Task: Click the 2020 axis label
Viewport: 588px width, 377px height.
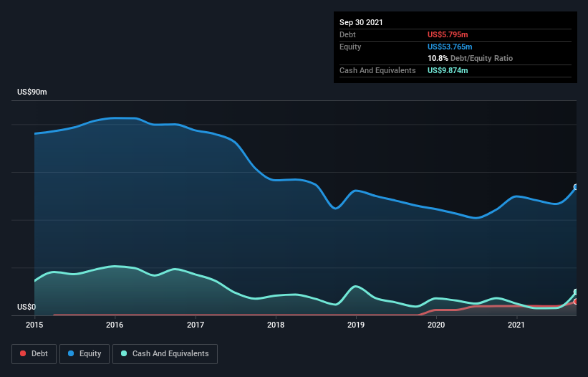Action: 436,325
